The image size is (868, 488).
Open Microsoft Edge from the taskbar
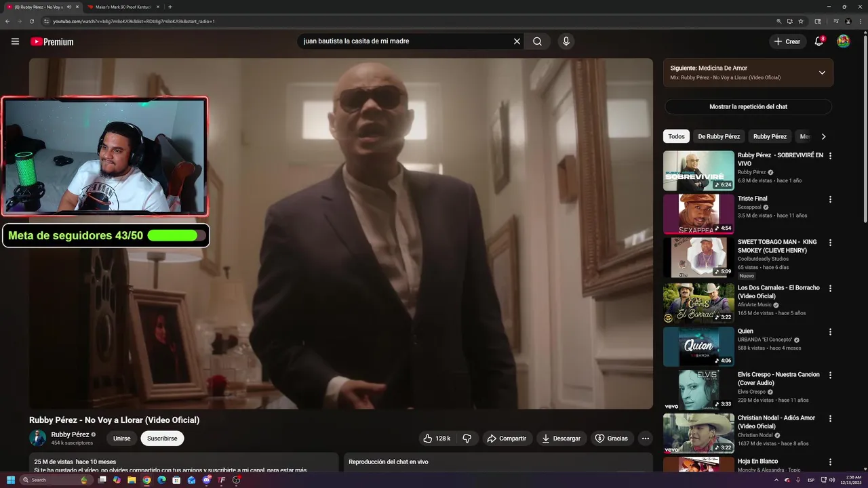tap(161, 480)
